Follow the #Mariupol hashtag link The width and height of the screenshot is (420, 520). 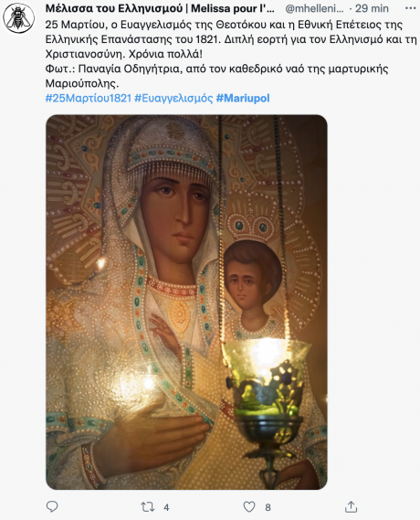(243, 98)
